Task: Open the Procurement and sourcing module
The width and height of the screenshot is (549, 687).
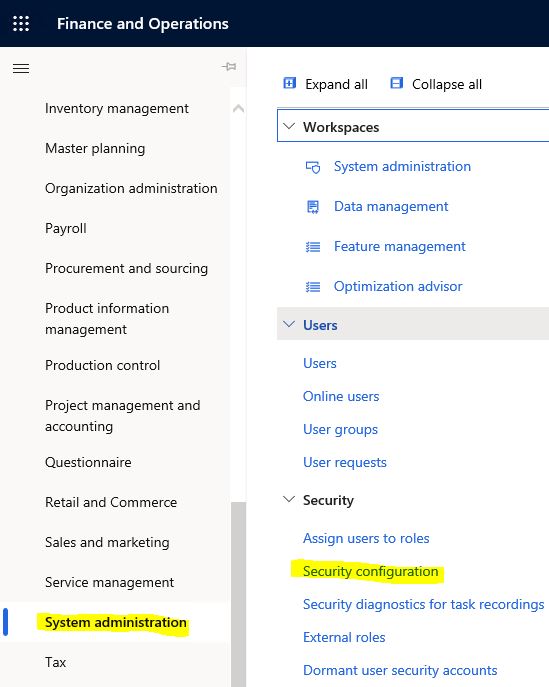Action: click(x=126, y=268)
